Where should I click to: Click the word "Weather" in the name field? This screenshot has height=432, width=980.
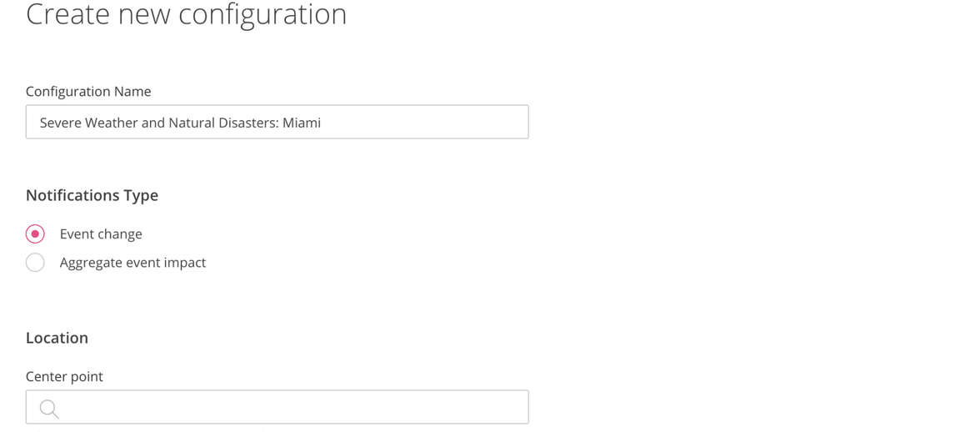tap(112, 123)
